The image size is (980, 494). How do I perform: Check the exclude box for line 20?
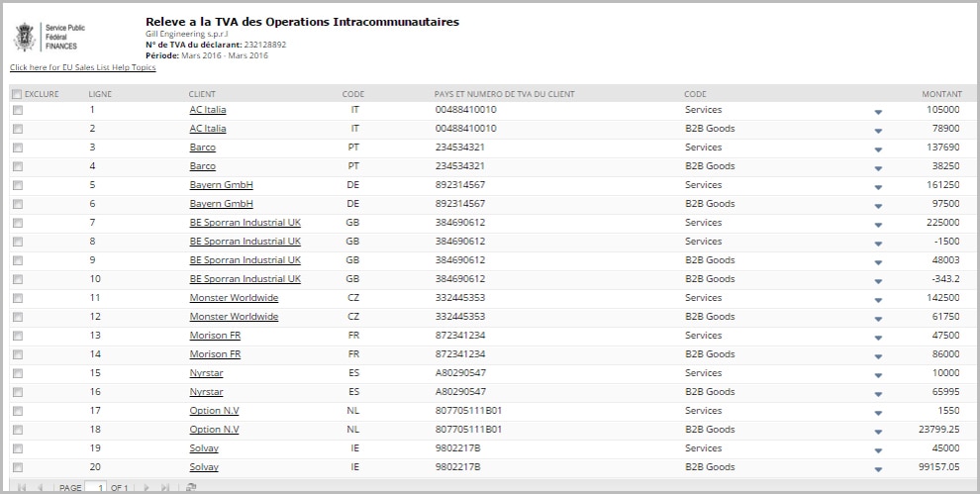coord(18,467)
